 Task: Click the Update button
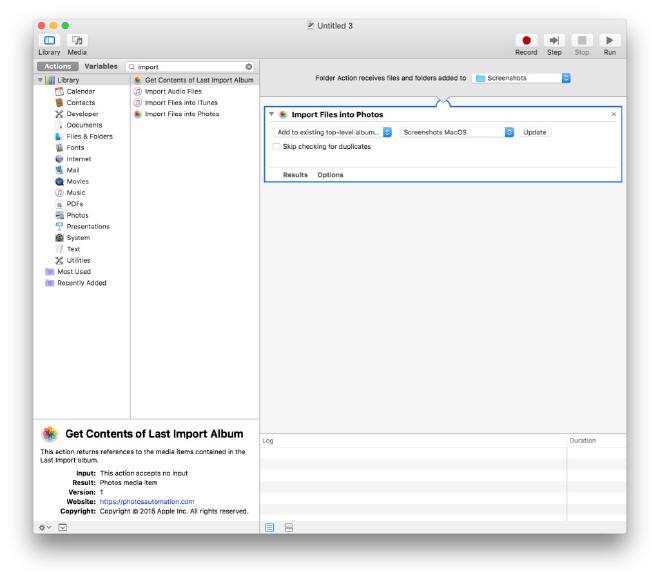point(535,132)
